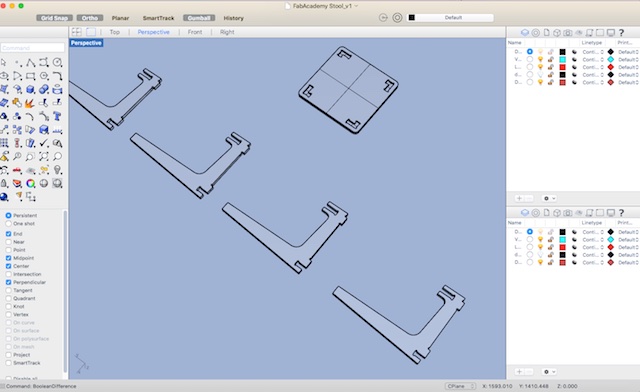Toggle the Gumball button
This screenshot has width=640, height=392.
pyautogui.click(x=199, y=18)
